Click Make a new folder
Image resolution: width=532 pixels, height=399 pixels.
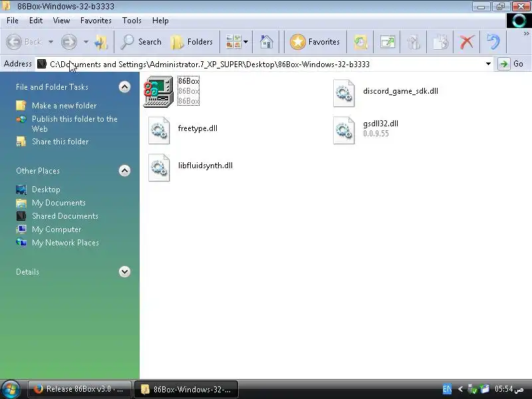point(64,106)
